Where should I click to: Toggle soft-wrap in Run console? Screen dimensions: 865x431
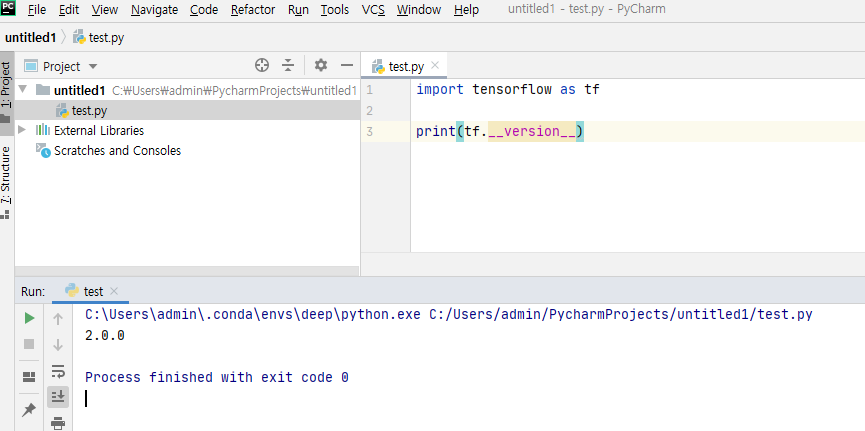click(x=58, y=370)
